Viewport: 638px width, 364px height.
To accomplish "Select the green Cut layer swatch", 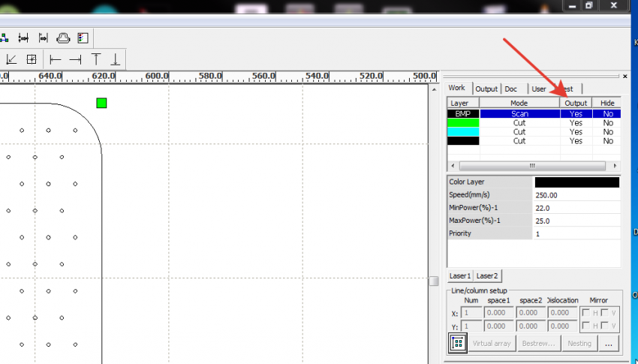I will click(x=463, y=122).
